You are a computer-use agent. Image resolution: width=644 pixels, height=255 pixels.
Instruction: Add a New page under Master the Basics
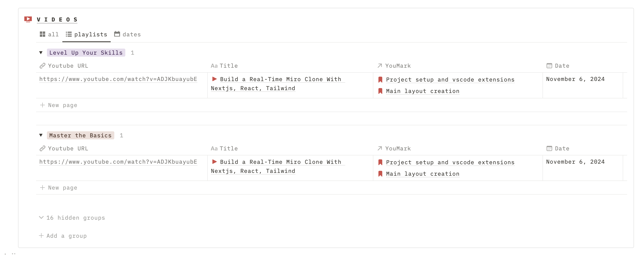click(59, 188)
